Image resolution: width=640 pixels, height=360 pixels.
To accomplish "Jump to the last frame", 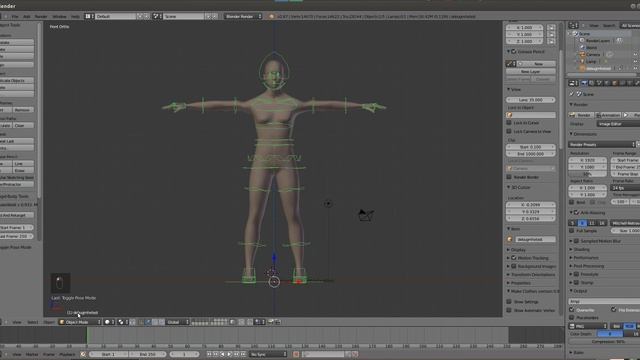I will click(243, 354).
